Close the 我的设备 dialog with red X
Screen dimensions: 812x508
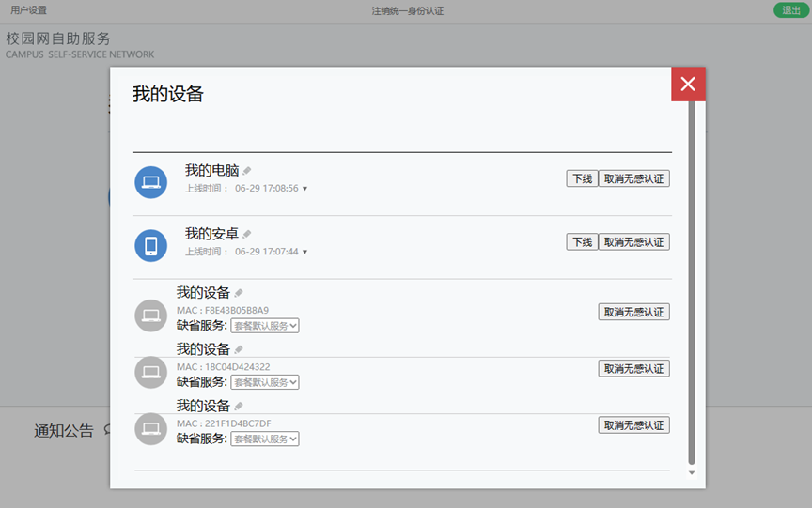tap(688, 85)
